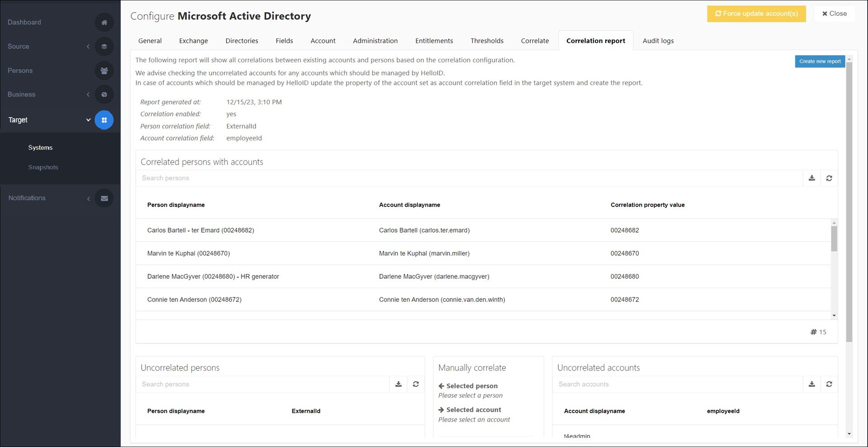Click the correlated table scrollbar thumb
Image resolution: width=868 pixels, height=447 pixels.
pos(834,239)
